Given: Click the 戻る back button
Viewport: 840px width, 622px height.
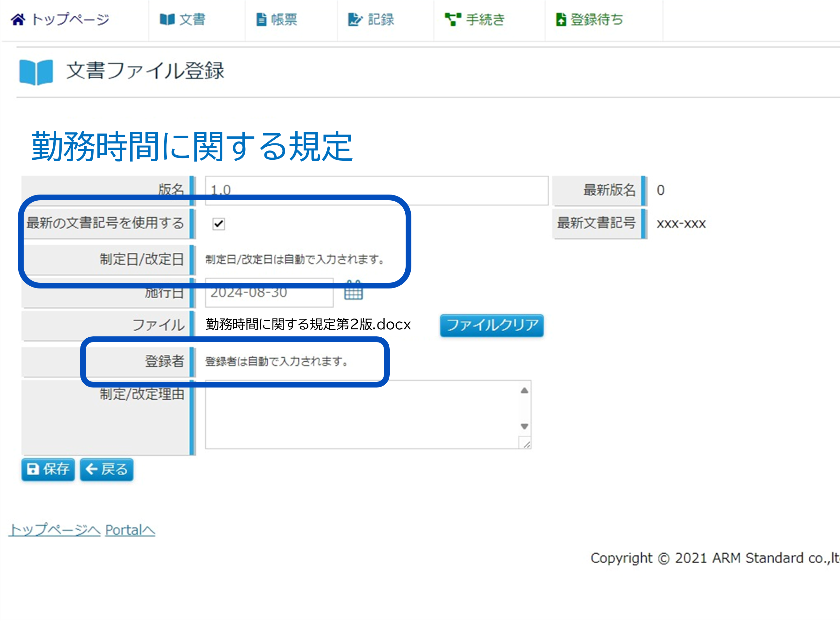Looking at the screenshot, I should click(106, 470).
